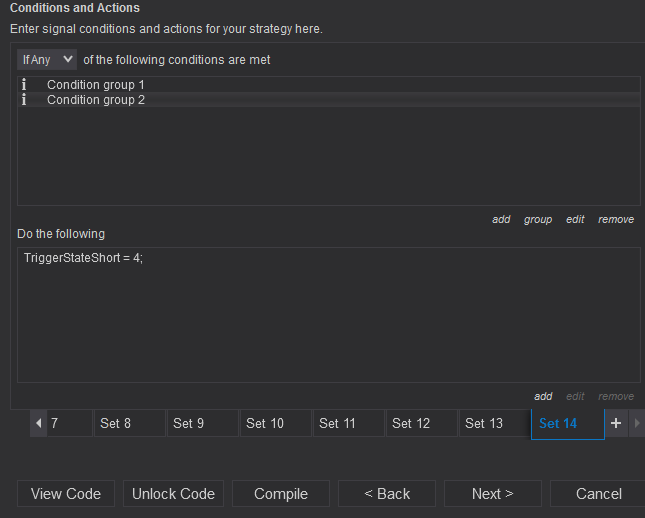Open the If Any conditions dropdown
This screenshot has height=518, width=645.
[47, 60]
